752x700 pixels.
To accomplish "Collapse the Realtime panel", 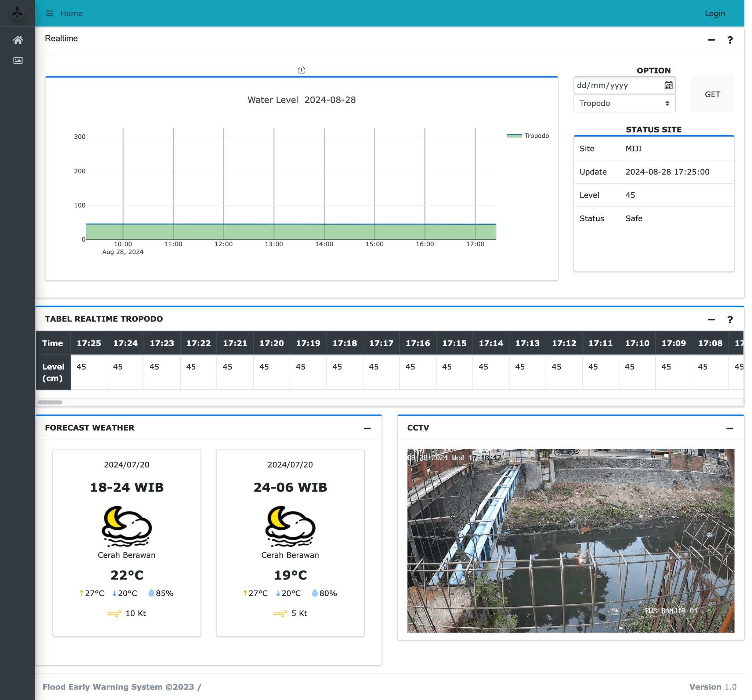I will pos(711,40).
